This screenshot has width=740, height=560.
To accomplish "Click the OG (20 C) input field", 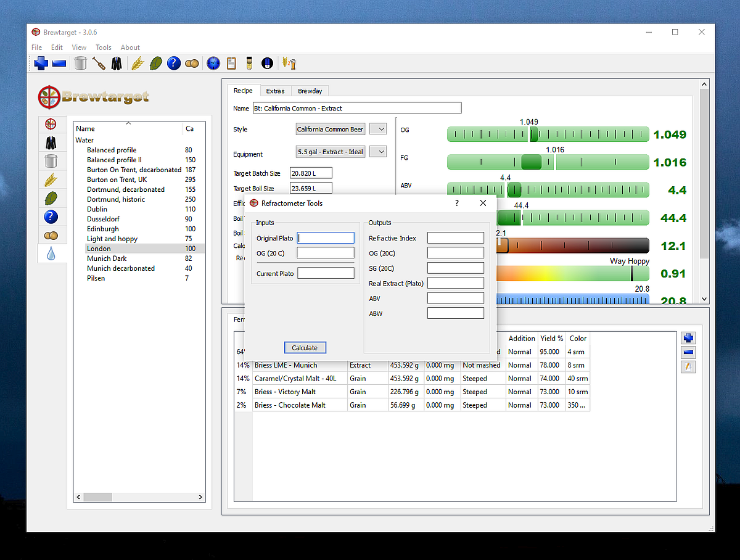I will pyautogui.click(x=326, y=253).
